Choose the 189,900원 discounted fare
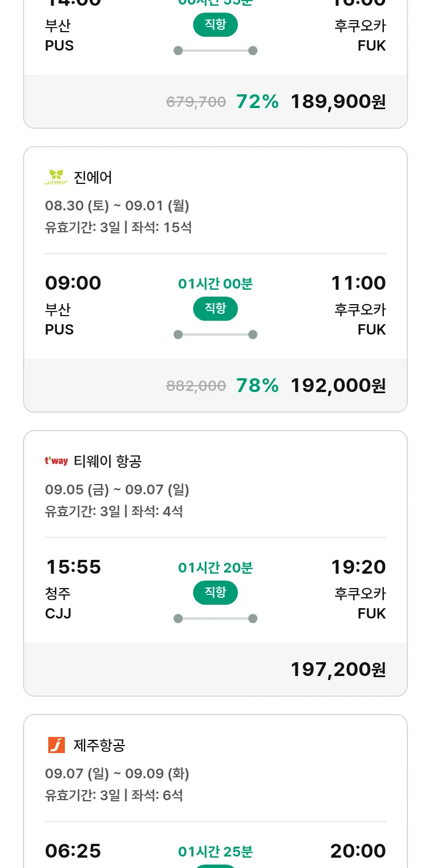Viewport: 431px width, 868px height. point(338,101)
